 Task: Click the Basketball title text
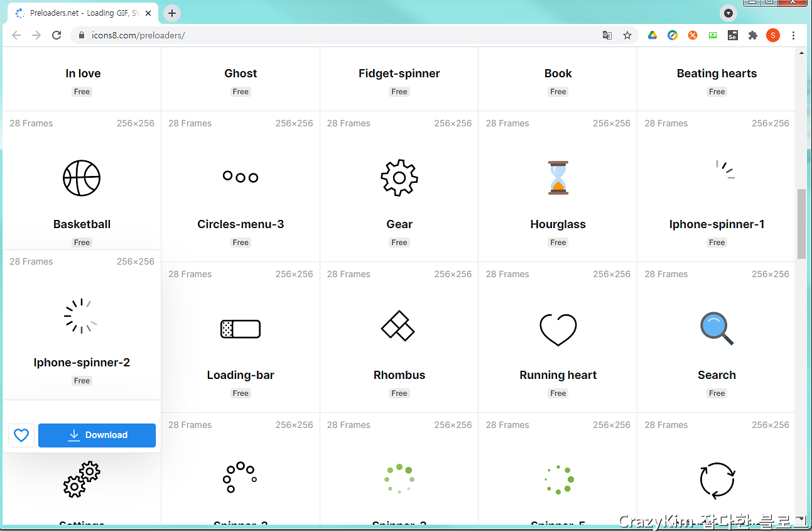point(82,224)
